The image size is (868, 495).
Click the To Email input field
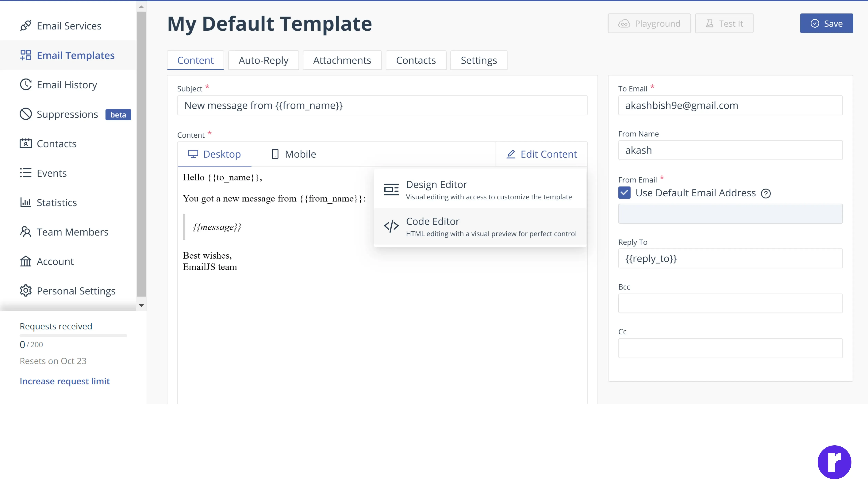pyautogui.click(x=730, y=105)
